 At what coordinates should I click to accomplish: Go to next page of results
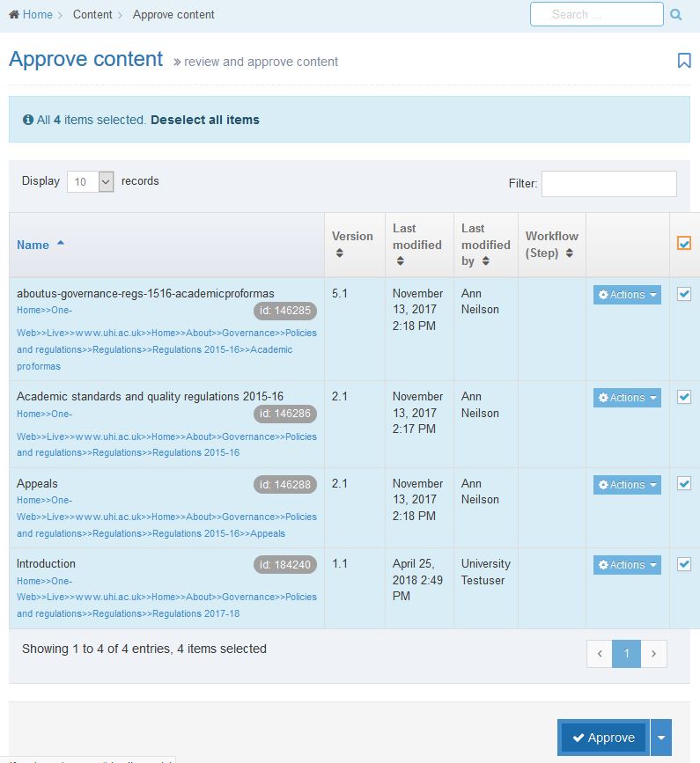pyautogui.click(x=653, y=654)
